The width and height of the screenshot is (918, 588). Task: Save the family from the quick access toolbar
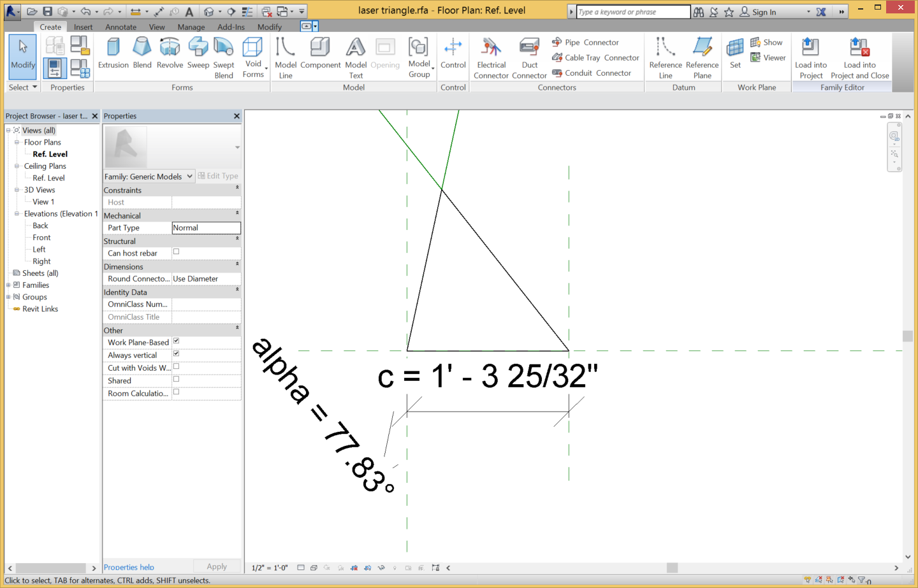(x=48, y=11)
